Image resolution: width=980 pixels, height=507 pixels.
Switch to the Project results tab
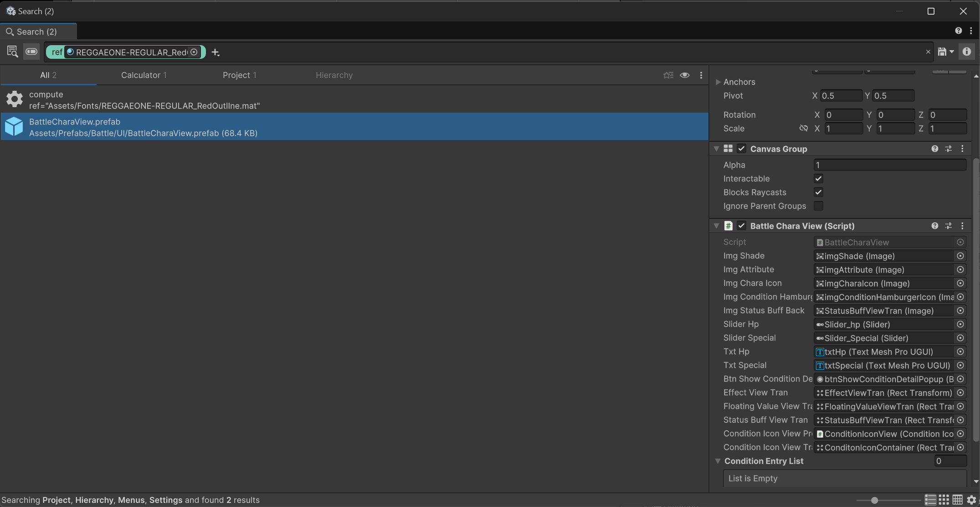(x=239, y=75)
